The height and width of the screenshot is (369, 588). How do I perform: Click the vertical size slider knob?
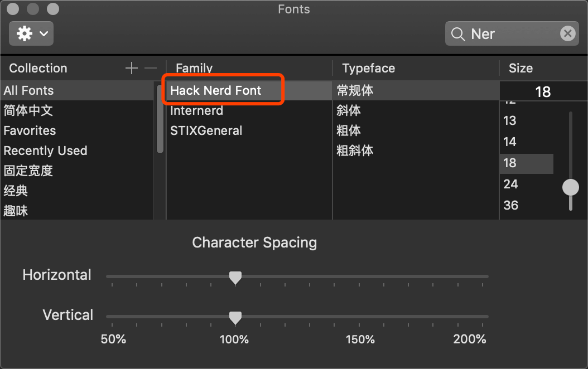[x=570, y=187]
